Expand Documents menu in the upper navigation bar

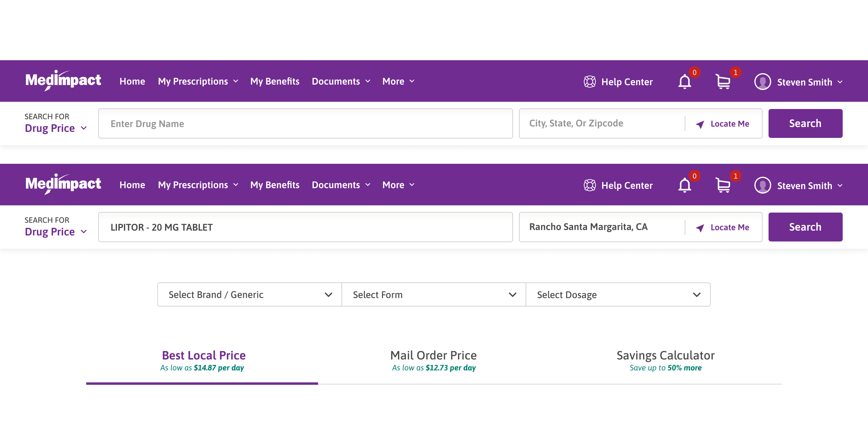pos(341,82)
